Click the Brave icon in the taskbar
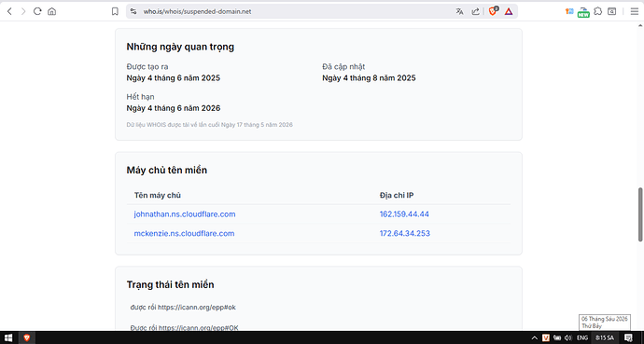Viewport: 644px width, 344px height. tap(27, 337)
